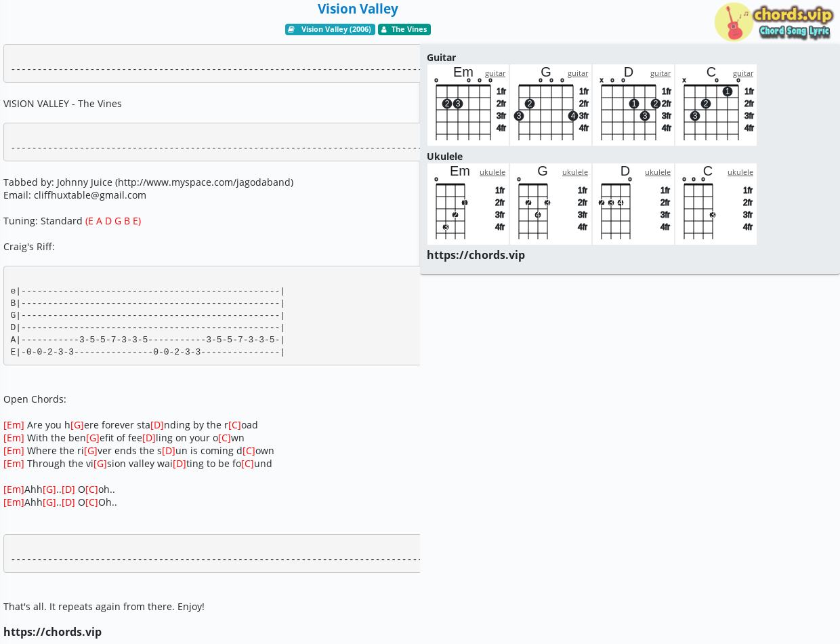This screenshot has width=840, height=644.
Task: Follow the guitar link beside the Em chord
Action: click(x=495, y=73)
